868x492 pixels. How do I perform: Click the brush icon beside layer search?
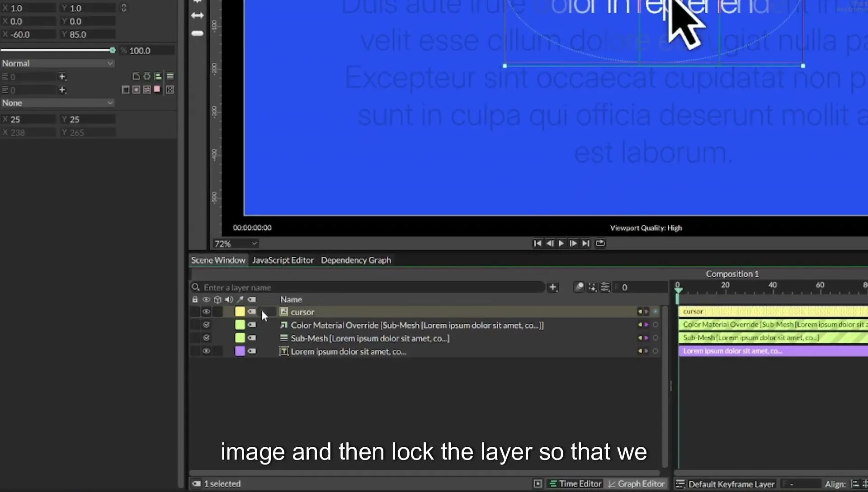tap(579, 287)
